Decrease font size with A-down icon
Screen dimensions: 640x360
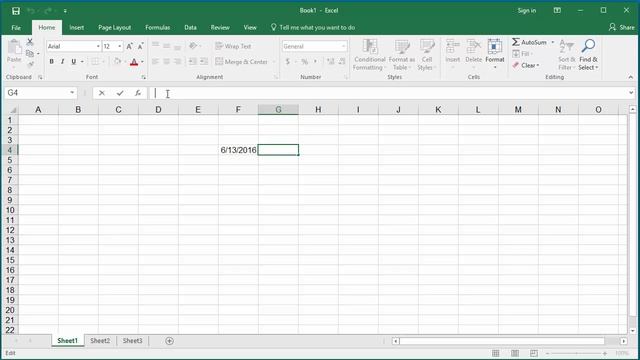coord(140,46)
